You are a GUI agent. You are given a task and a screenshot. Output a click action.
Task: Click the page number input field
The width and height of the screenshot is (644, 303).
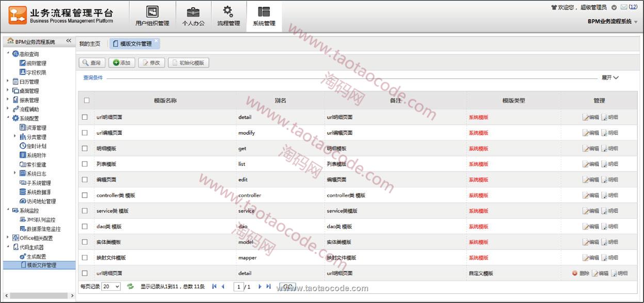click(238, 286)
